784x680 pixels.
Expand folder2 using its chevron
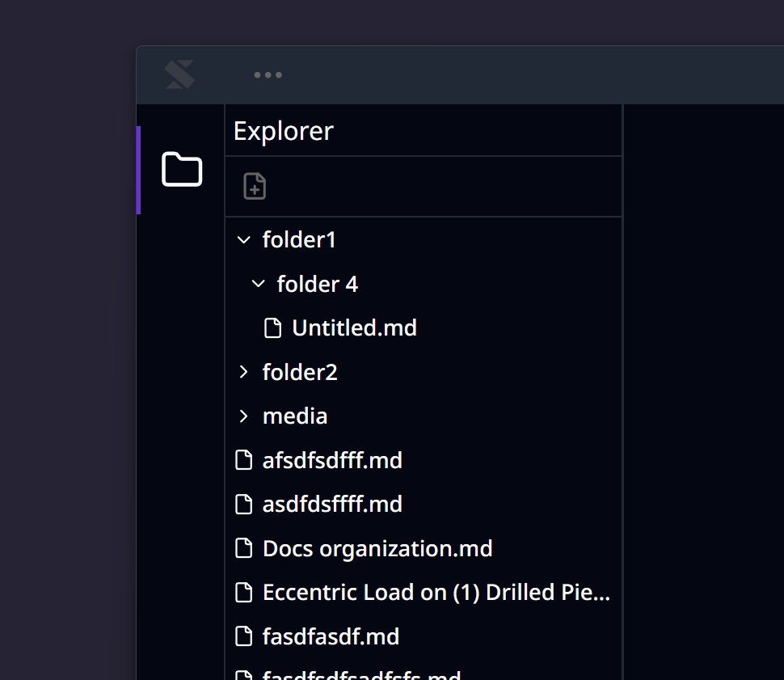click(243, 372)
